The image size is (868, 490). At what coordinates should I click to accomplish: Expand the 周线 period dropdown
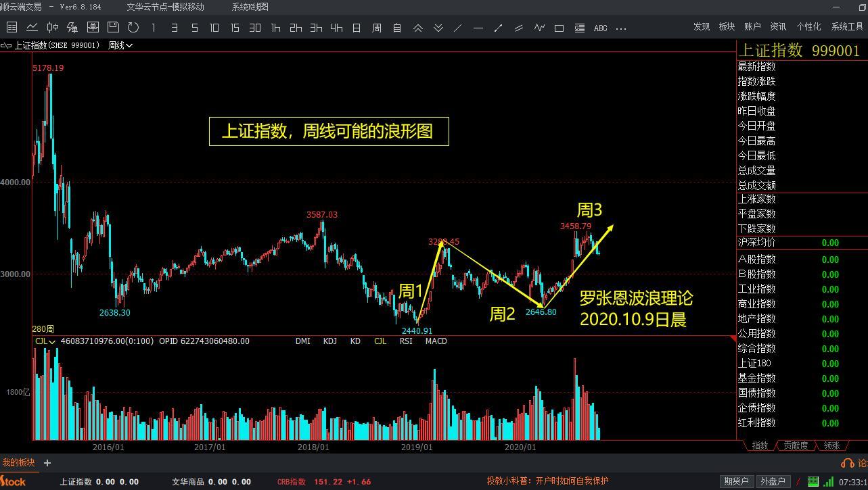coord(120,45)
